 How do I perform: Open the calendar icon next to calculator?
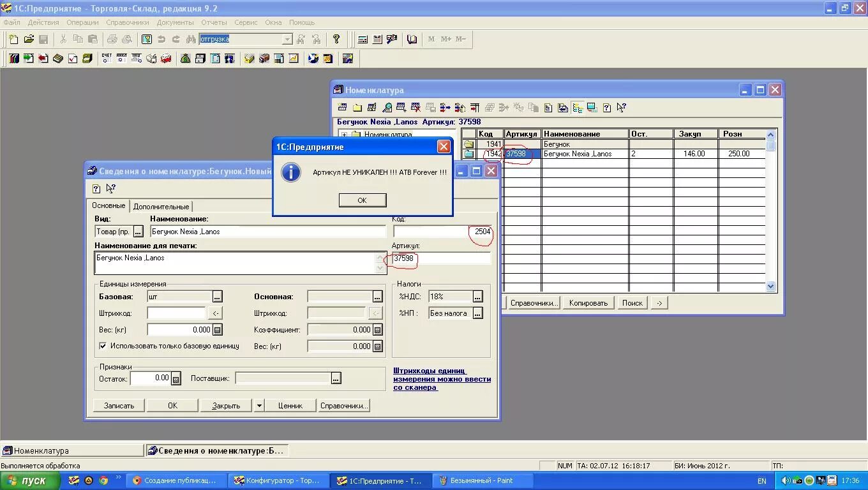(377, 39)
